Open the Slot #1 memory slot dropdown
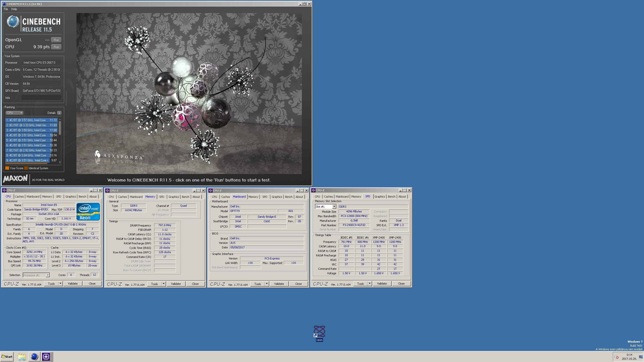The image size is (644, 362). point(326,207)
